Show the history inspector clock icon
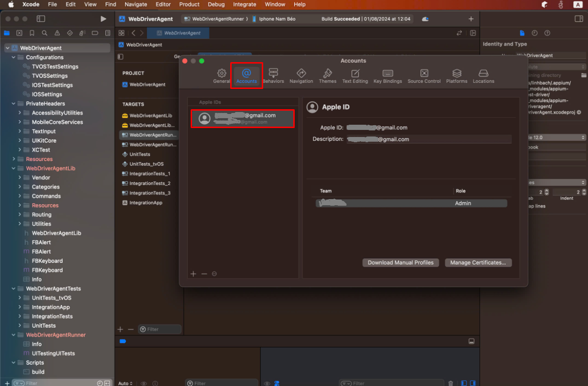 click(x=535, y=33)
